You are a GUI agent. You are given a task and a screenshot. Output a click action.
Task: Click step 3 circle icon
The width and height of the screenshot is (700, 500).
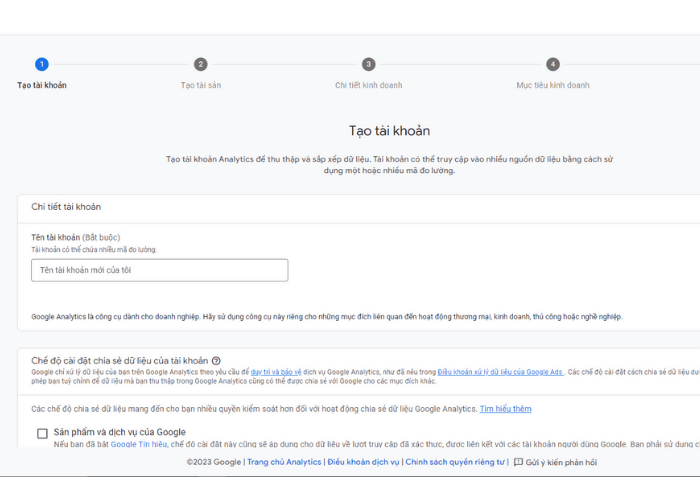tap(368, 64)
